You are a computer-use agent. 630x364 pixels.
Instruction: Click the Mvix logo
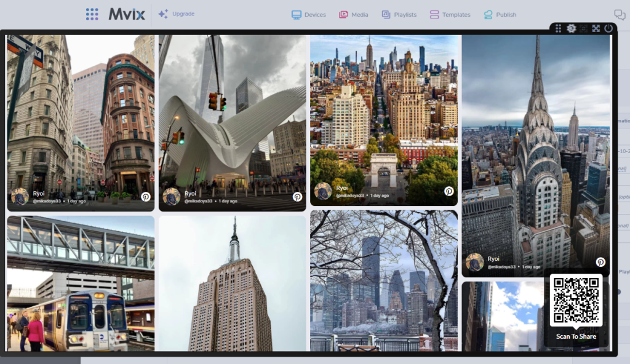127,14
